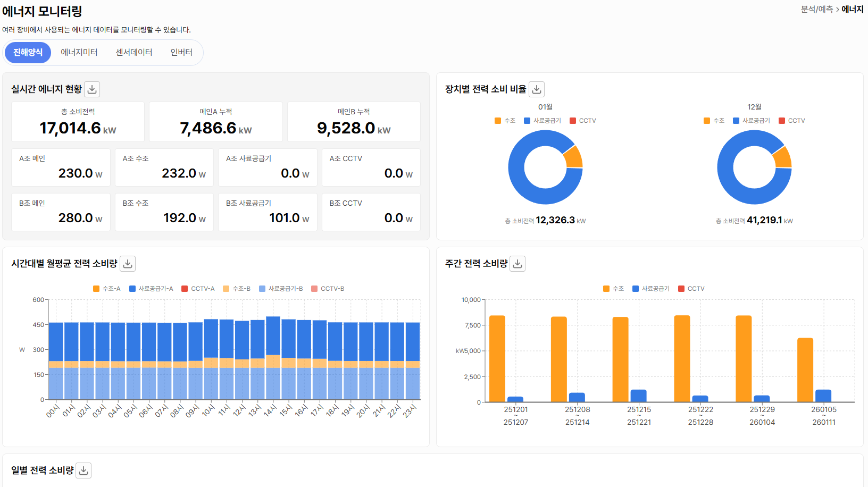Hide 사료공급기-A series in hourly chart legend

(x=151, y=289)
